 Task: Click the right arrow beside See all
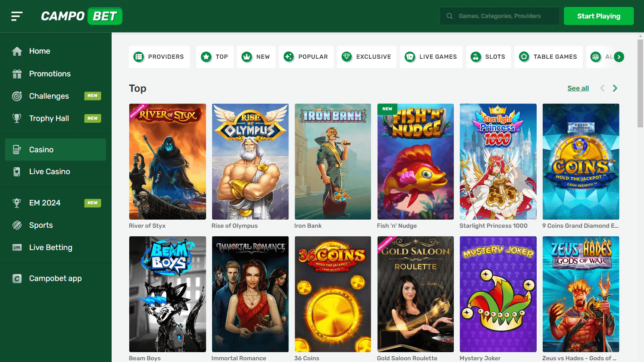(x=615, y=88)
